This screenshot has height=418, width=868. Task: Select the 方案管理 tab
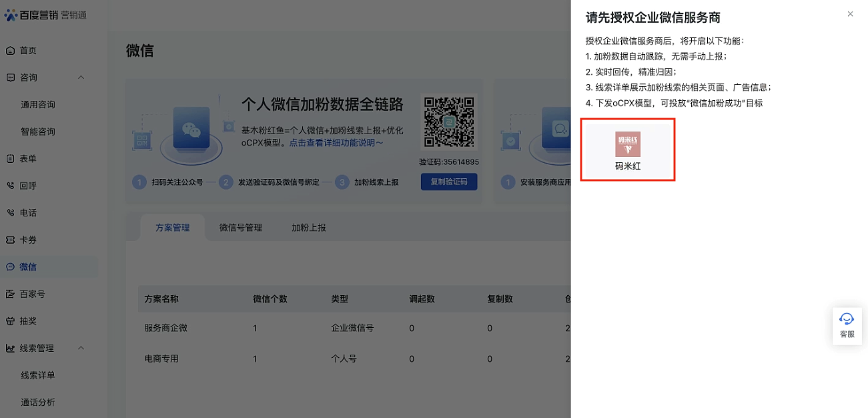click(172, 228)
